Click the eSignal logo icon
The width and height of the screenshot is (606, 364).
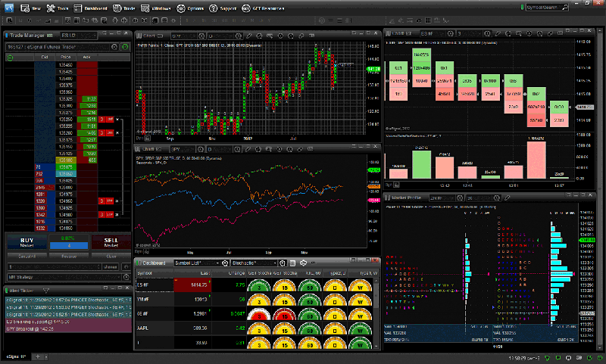[x=9, y=8]
